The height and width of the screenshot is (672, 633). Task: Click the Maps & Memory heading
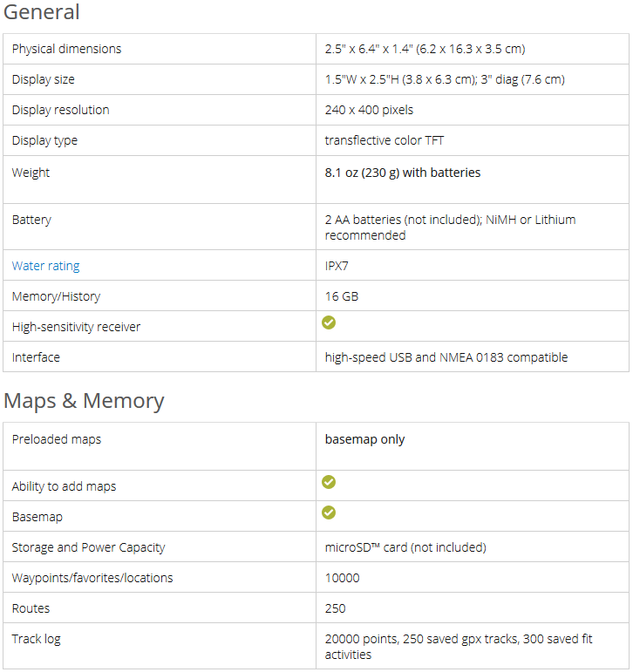pos(84,401)
